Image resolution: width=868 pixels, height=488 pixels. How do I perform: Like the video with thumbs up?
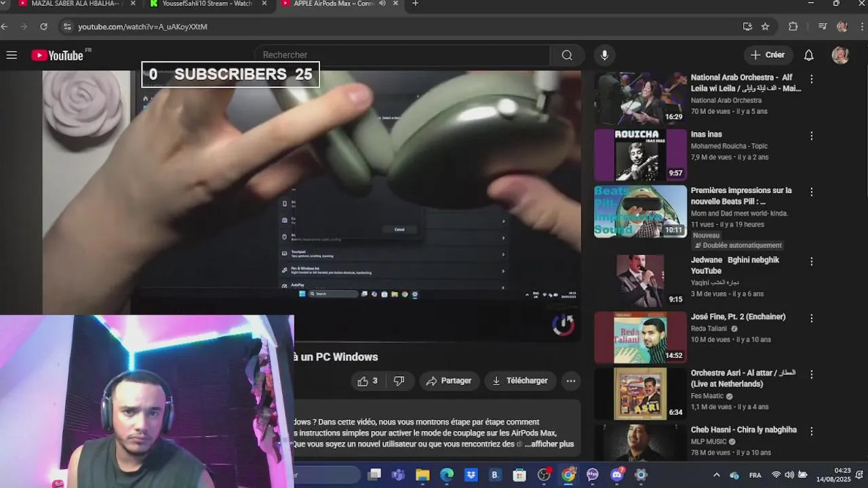[367, 381]
